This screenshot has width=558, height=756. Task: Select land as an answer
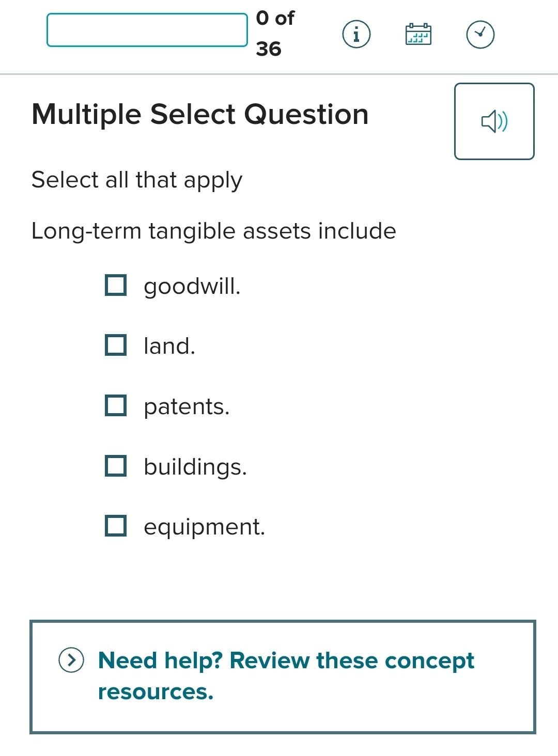[x=116, y=345]
